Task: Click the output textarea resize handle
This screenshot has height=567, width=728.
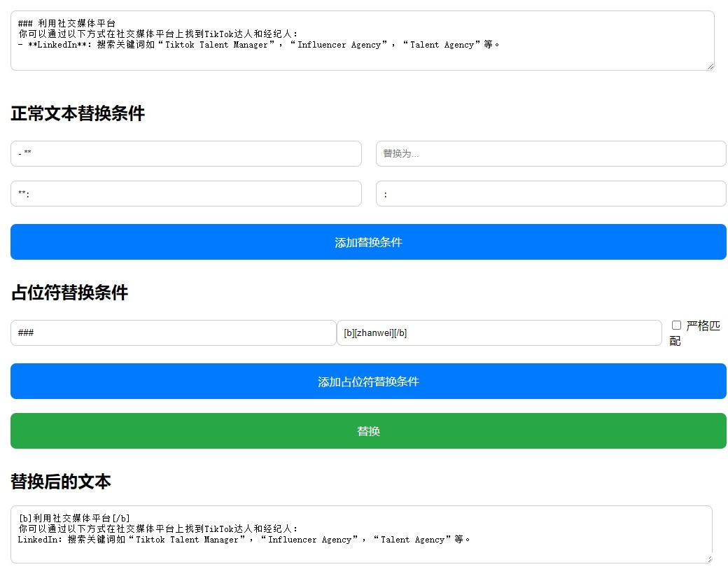Action: 708,559
